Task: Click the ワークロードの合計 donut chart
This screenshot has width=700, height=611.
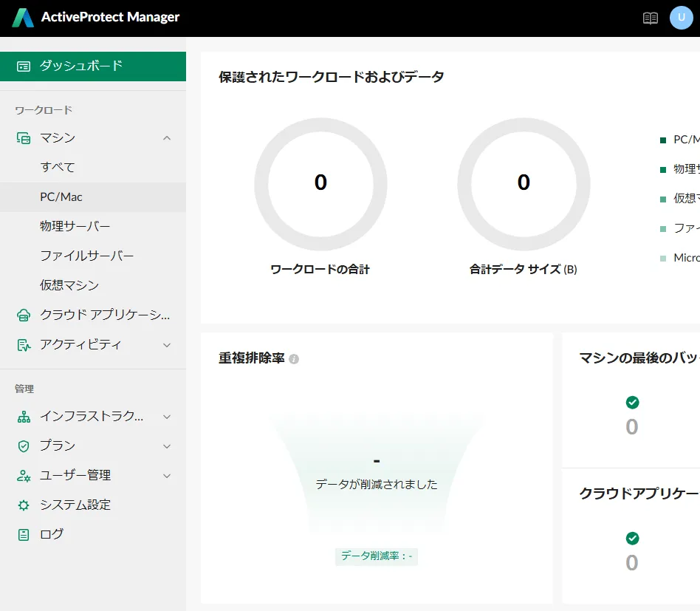Action: coord(320,184)
